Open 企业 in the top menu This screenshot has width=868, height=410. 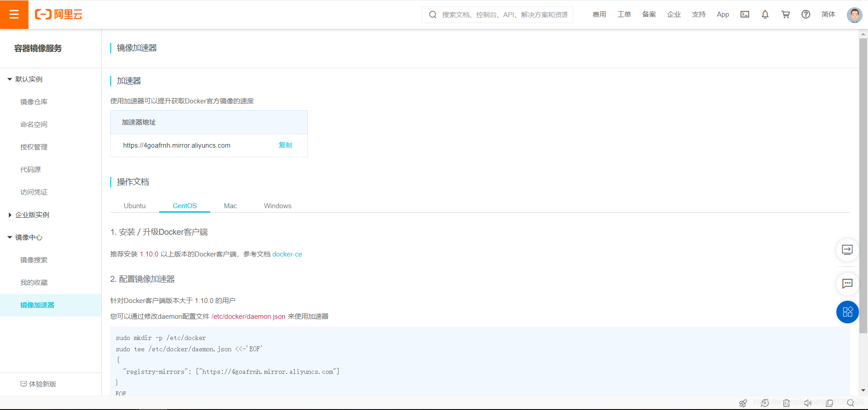(674, 14)
